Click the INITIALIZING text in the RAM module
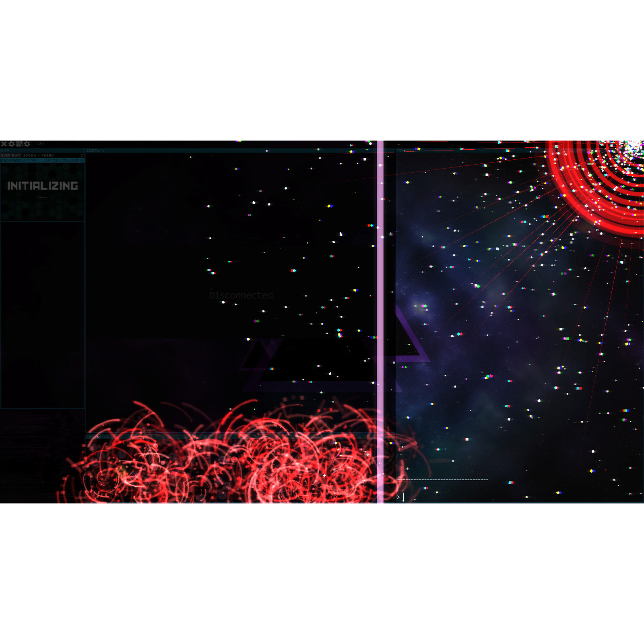The image size is (644, 644). (x=43, y=186)
